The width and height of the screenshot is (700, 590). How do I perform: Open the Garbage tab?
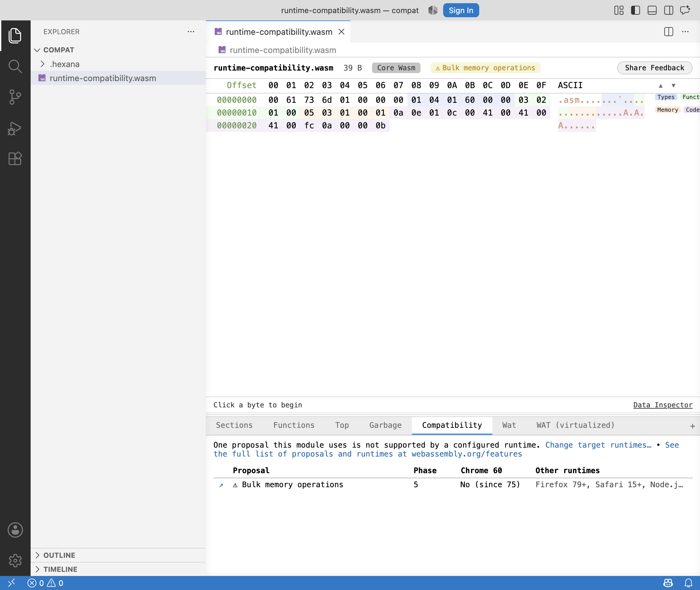[385, 425]
